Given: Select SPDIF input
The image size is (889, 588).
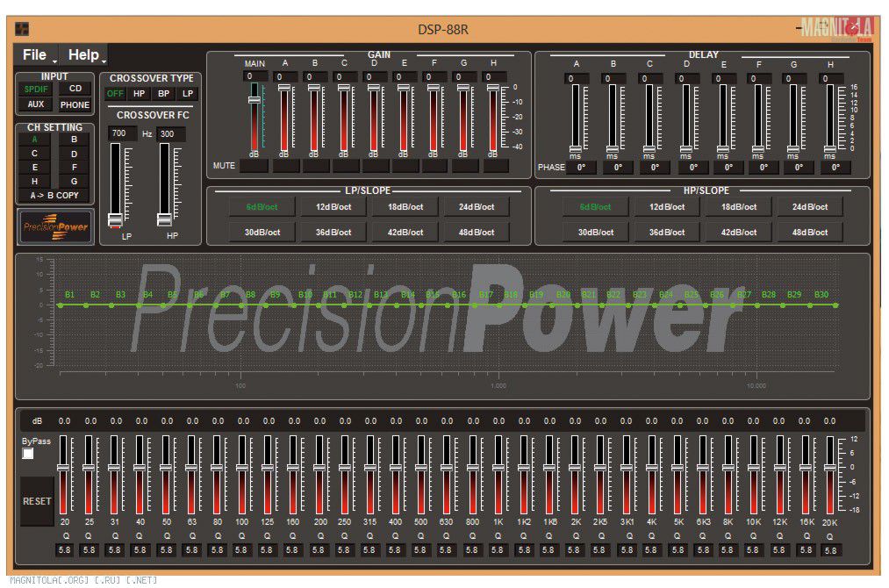Looking at the screenshot, I should [36, 89].
